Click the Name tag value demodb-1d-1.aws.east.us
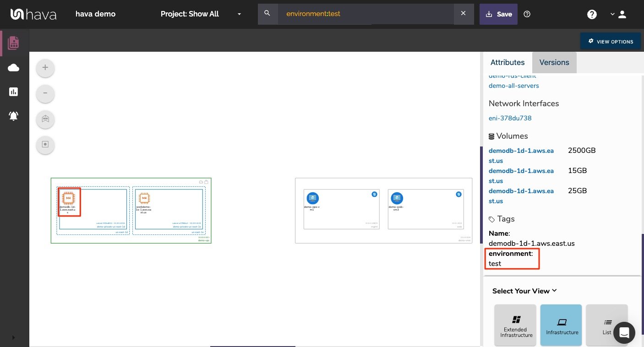This screenshot has height=347, width=644. pos(532,244)
